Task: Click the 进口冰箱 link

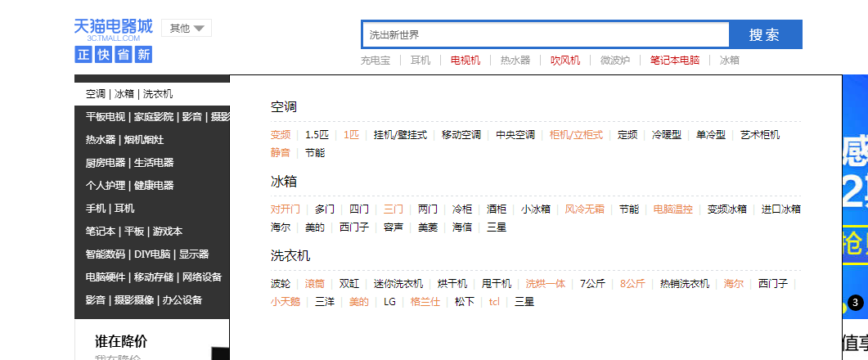Action: point(781,209)
